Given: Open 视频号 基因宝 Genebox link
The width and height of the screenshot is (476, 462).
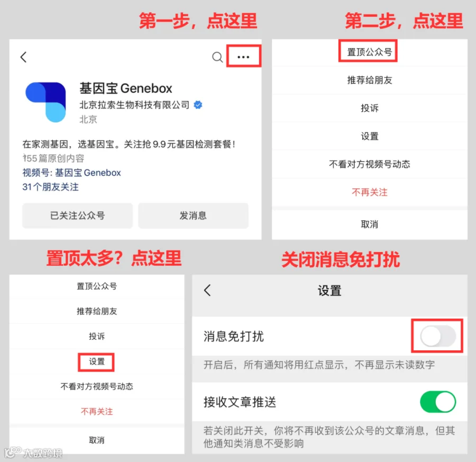Looking at the screenshot, I should [x=71, y=173].
